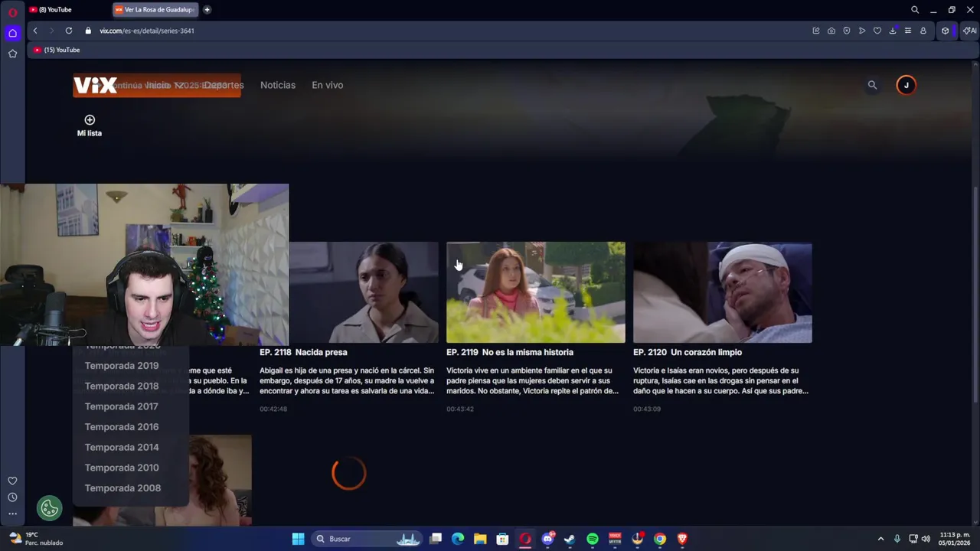Viewport: 980px width, 551px height.
Task: Open the sidebar bookmarks star icon
Action: click(12, 54)
